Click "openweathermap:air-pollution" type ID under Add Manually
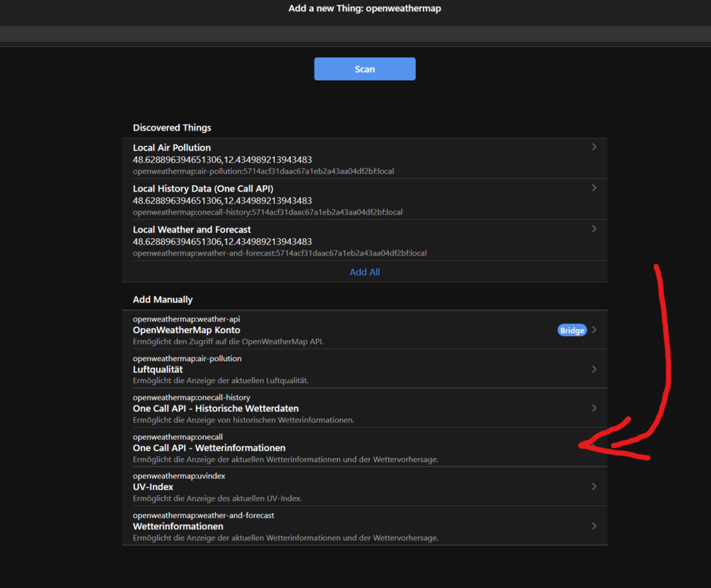 pyautogui.click(x=187, y=359)
